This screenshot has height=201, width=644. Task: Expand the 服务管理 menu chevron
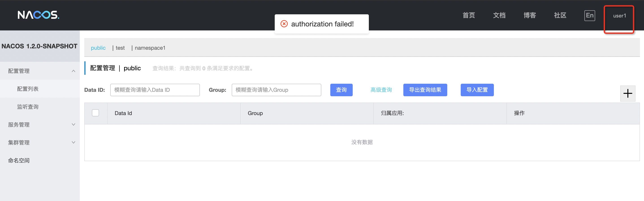[x=73, y=124]
